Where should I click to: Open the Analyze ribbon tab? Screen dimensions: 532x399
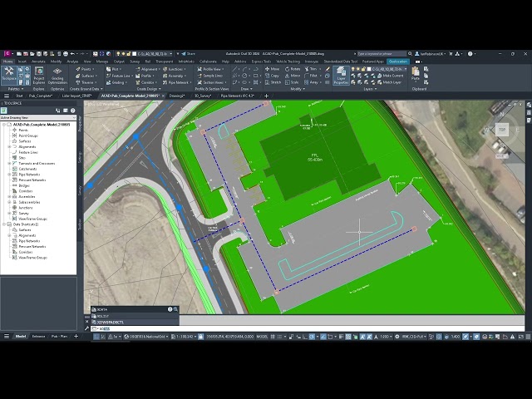point(72,62)
